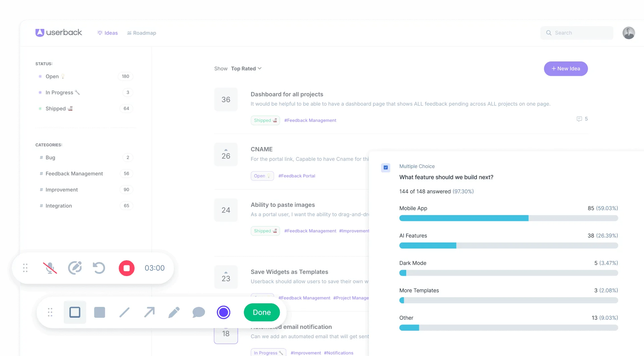The width and height of the screenshot is (644, 356).
Task: Select the pen drawing icon in the recording toolbar
Action: click(x=75, y=268)
